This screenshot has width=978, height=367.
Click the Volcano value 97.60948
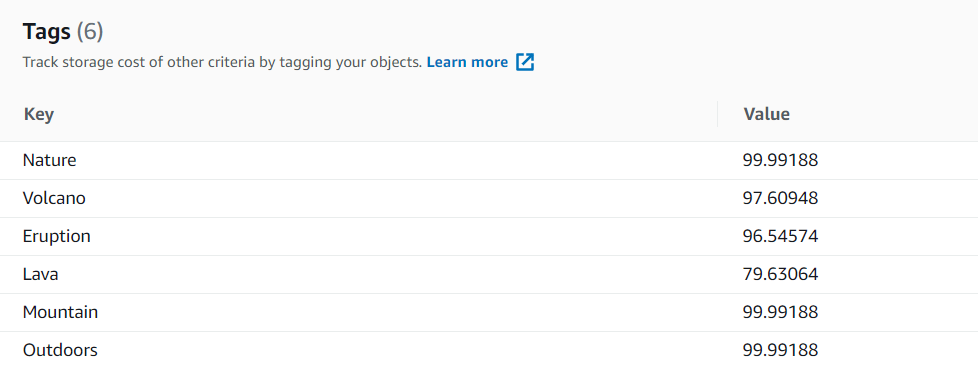click(780, 198)
